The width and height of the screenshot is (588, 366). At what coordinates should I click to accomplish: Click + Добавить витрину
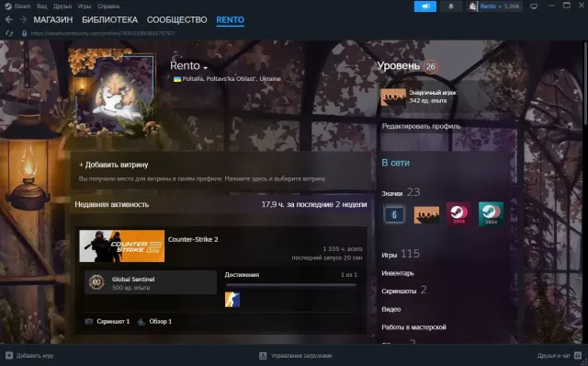[x=114, y=165]
